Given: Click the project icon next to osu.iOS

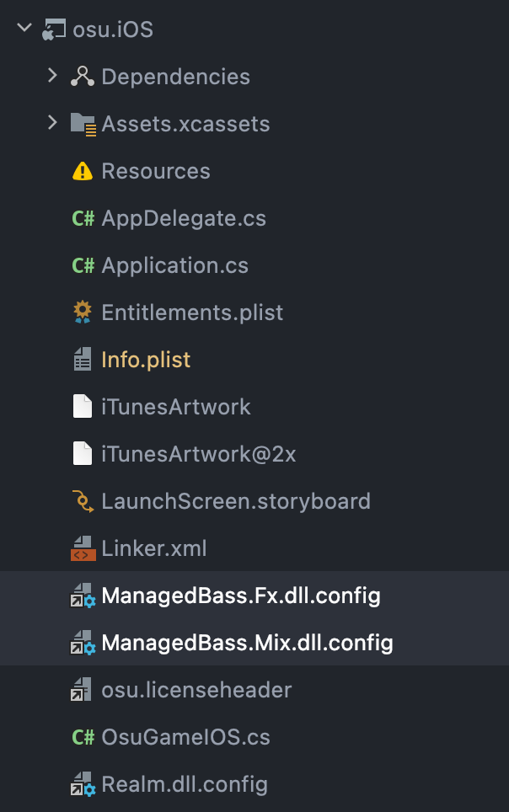Looking at the screenshot, I should (52, 28).
